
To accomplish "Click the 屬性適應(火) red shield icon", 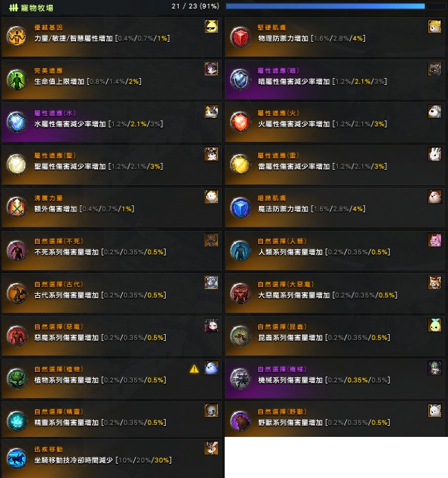I will (x=240, y=122).
